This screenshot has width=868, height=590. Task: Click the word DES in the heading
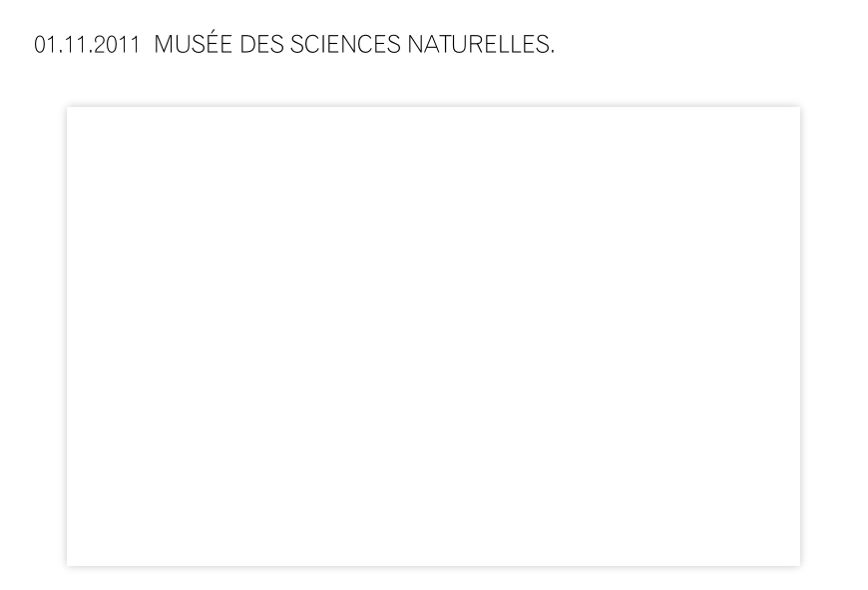261,44
